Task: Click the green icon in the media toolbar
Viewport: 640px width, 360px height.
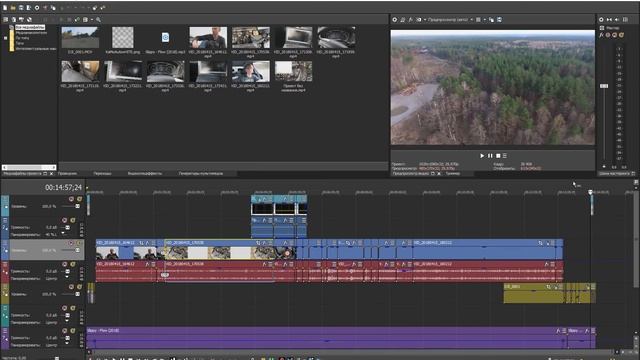Action: click(x=77, y=20)
